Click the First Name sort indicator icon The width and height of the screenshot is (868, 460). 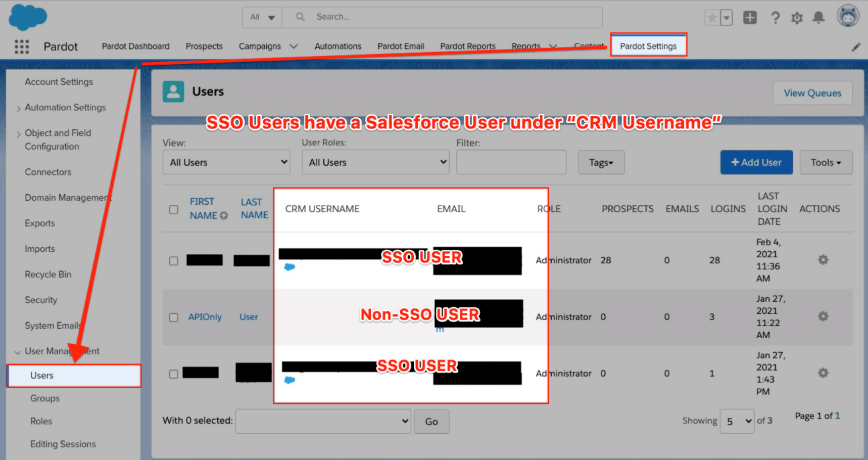pyautogui.click(x=224, y=216)
